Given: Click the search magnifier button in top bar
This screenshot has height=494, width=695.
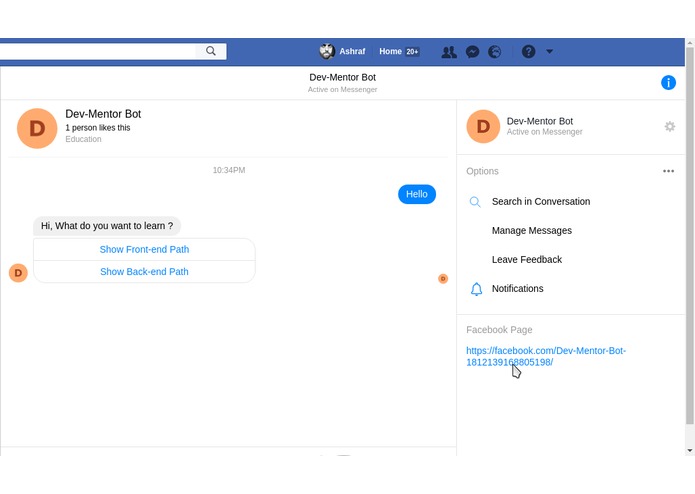Looking at the screenshot, I should tap(211, 51).
